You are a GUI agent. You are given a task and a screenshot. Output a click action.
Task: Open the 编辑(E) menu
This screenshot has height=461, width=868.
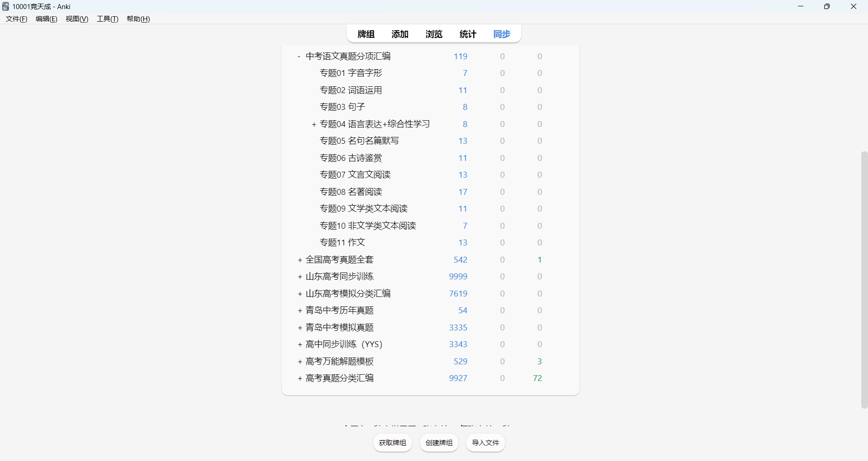click(x=47, y=19)
